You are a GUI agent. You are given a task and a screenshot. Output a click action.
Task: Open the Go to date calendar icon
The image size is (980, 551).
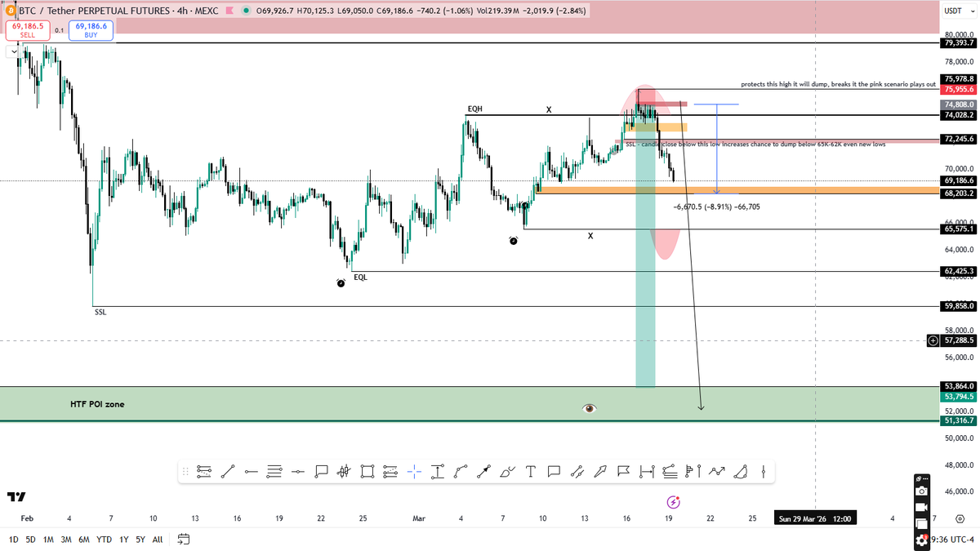point(183,540)
